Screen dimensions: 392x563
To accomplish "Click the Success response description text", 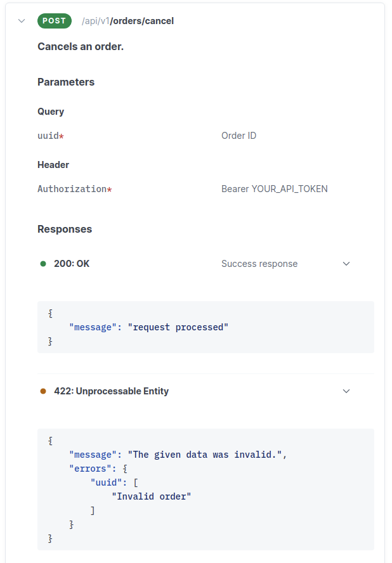I will click(259, 264).
